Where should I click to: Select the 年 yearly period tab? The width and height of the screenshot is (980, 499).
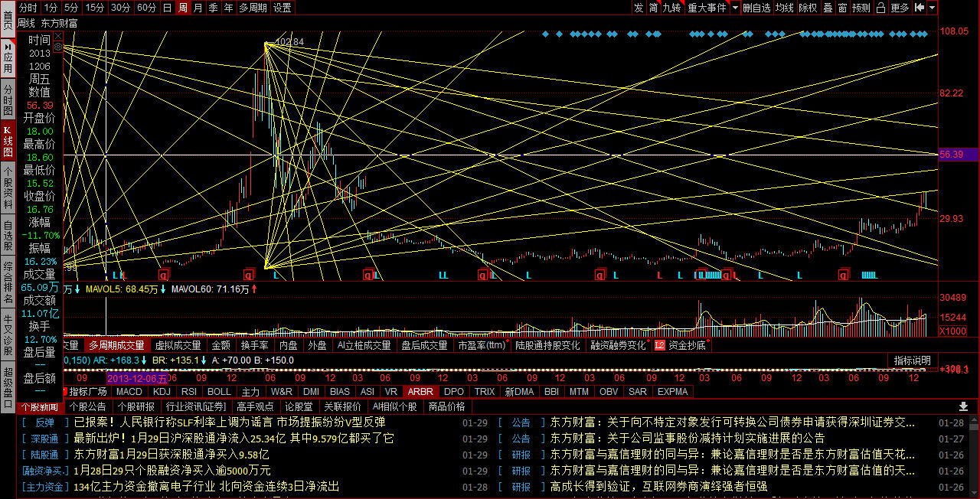coord(228,8)
